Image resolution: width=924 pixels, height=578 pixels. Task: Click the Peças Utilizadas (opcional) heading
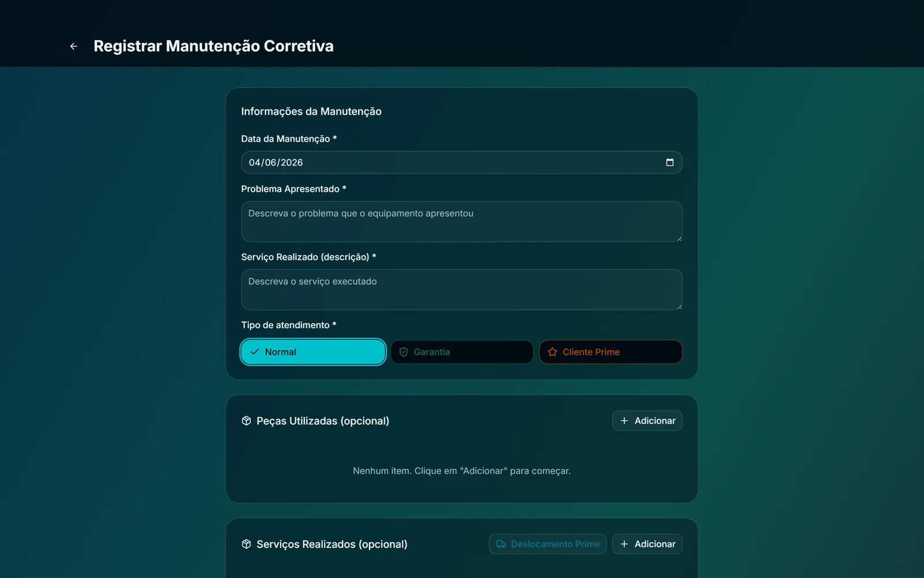323,421
